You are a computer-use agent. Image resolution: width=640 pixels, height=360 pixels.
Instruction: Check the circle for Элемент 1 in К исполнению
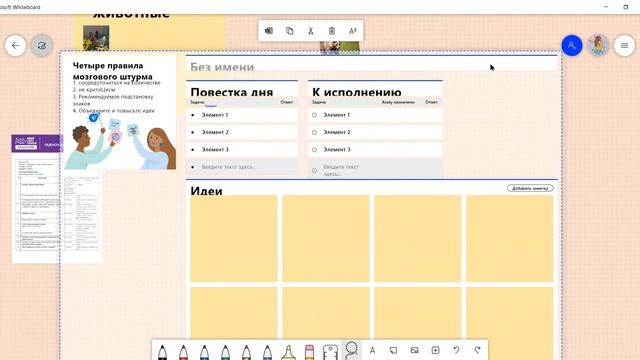(x=314, y=115)
